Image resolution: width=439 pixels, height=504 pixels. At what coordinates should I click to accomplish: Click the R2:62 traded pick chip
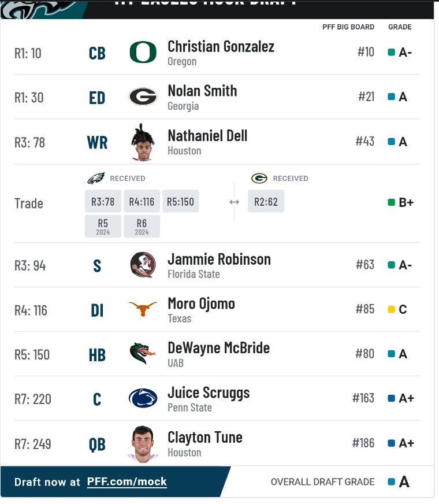tap(266, 201)
